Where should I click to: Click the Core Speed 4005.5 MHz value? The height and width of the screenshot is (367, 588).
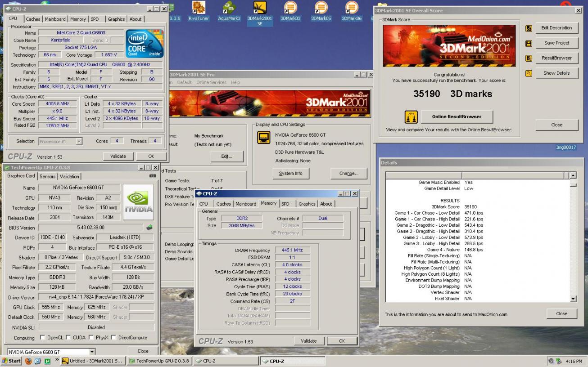pyautogui.click(x=57, y=104)
